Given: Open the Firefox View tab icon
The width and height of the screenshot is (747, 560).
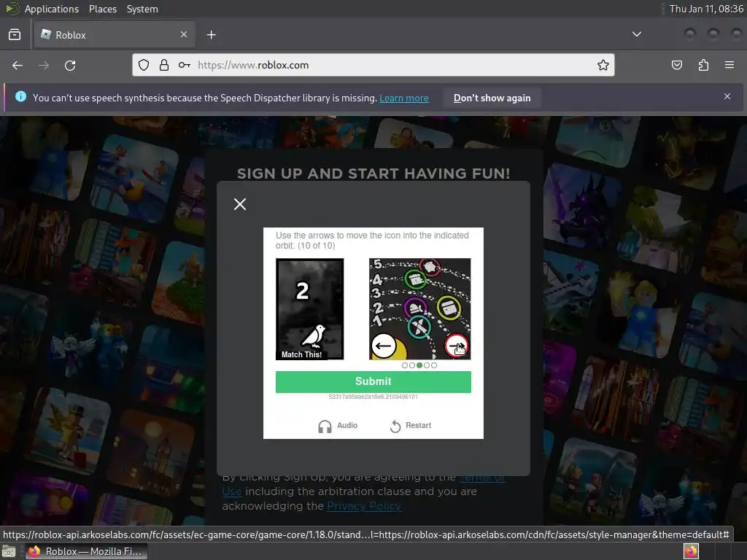Looking at the screenshot, I should [15, 35].
